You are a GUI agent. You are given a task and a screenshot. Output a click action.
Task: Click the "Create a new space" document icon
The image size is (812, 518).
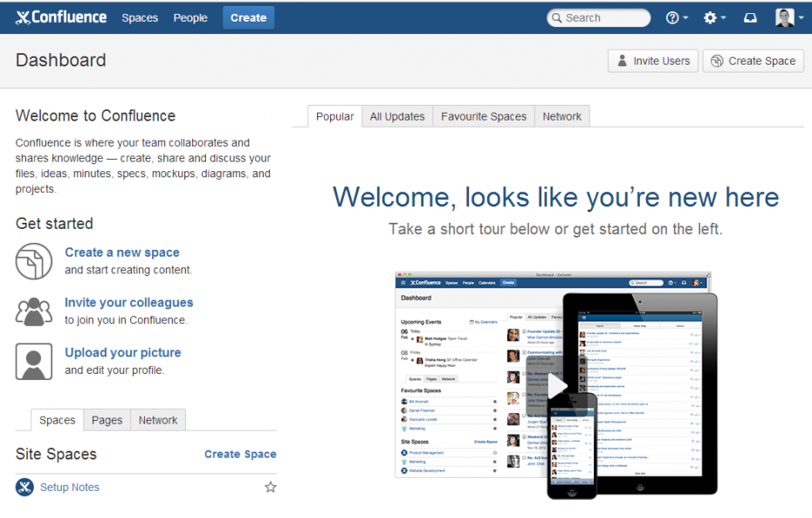33,261
